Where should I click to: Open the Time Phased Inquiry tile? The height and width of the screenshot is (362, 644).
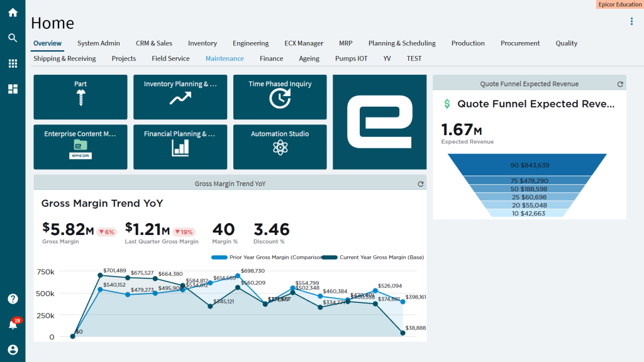click(x=280, y=97)
